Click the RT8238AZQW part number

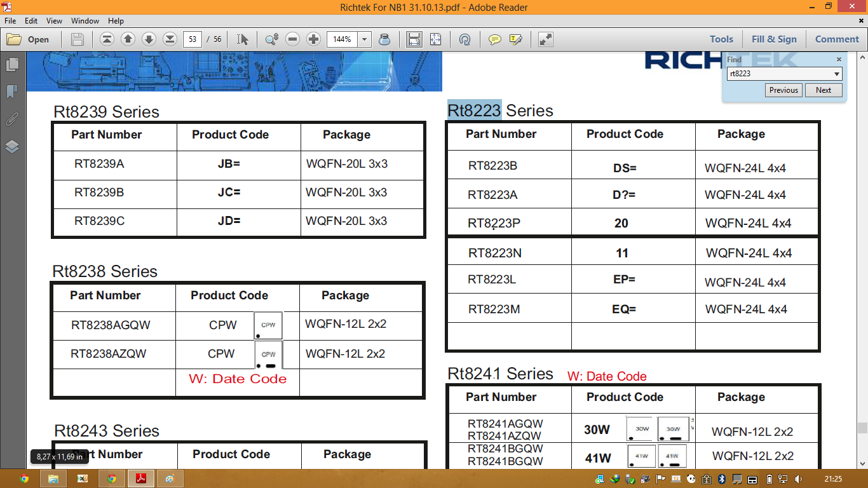(x=110, y=354)
